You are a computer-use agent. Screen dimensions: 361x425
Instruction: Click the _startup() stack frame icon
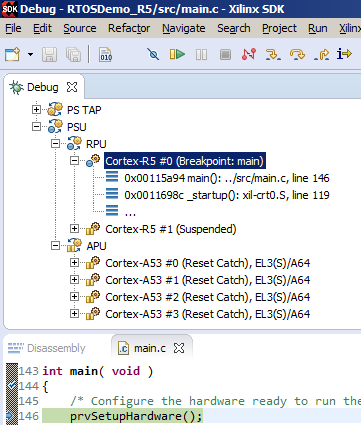click(x=112, y=194)
